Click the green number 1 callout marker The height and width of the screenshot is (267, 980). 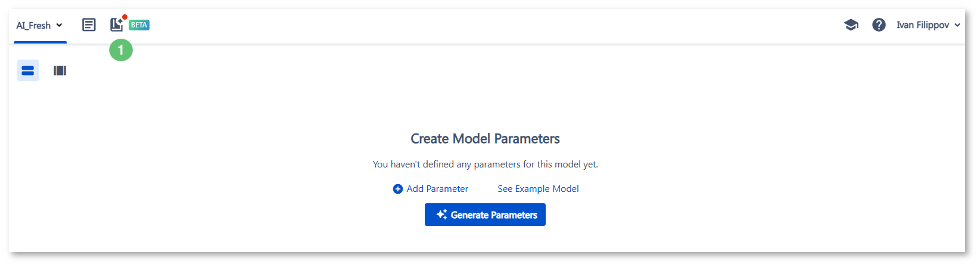click(x=121, y=50)
